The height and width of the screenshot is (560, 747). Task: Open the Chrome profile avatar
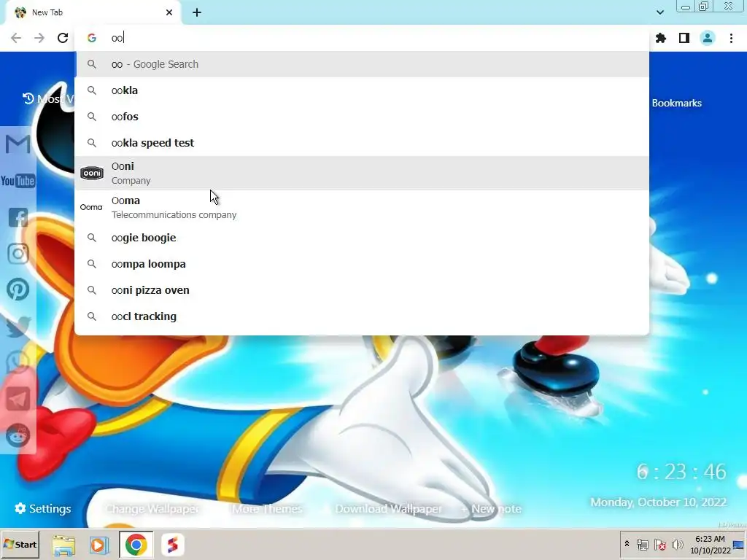(708, 38)
